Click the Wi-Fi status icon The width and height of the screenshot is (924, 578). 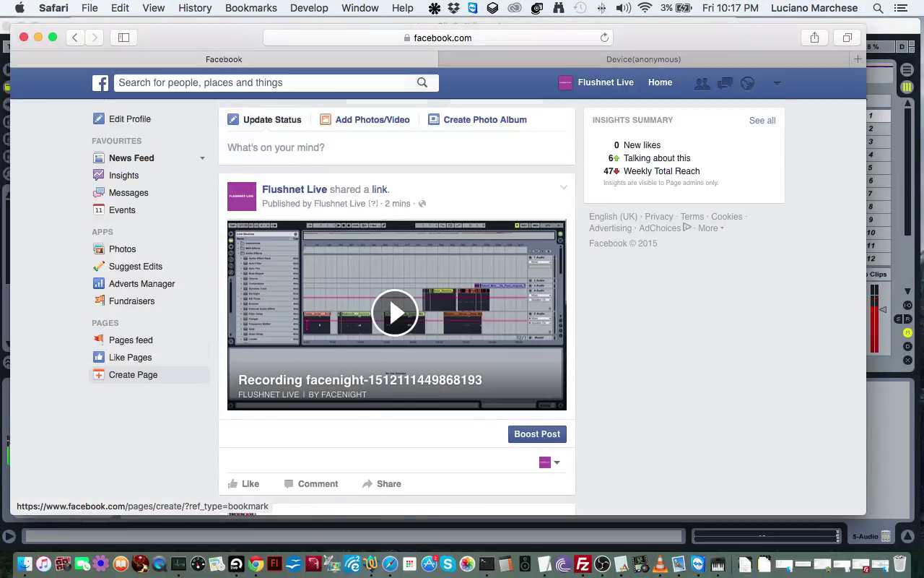645,8
